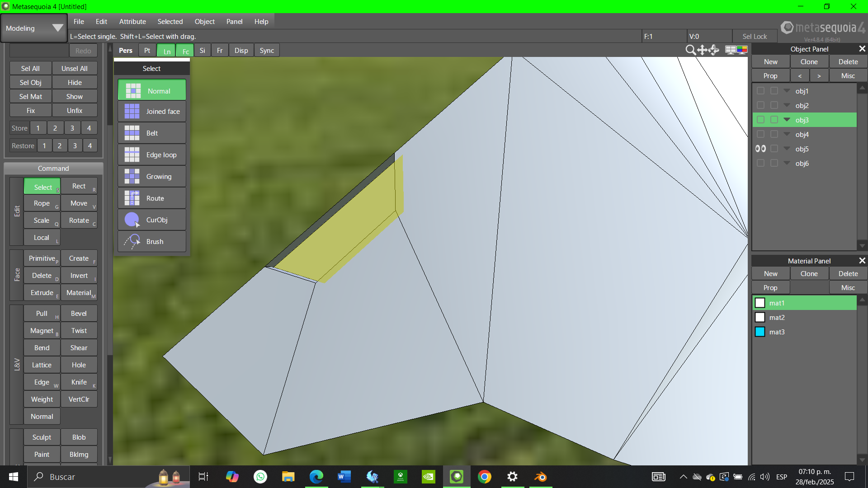The height and width of the screenshot is (488, 868).
Task: Choose the Edge loop selection mode
Action: 152,155
